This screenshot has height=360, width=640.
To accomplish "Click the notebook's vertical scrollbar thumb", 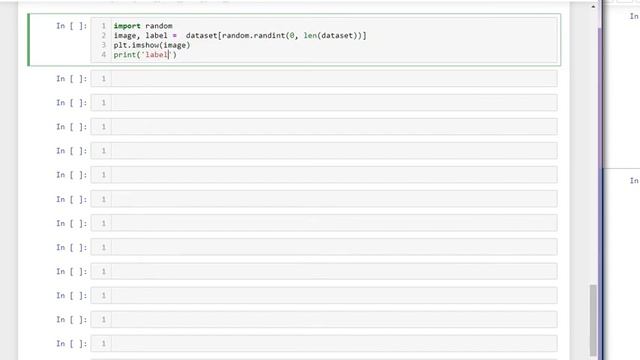I will (593, 320).
